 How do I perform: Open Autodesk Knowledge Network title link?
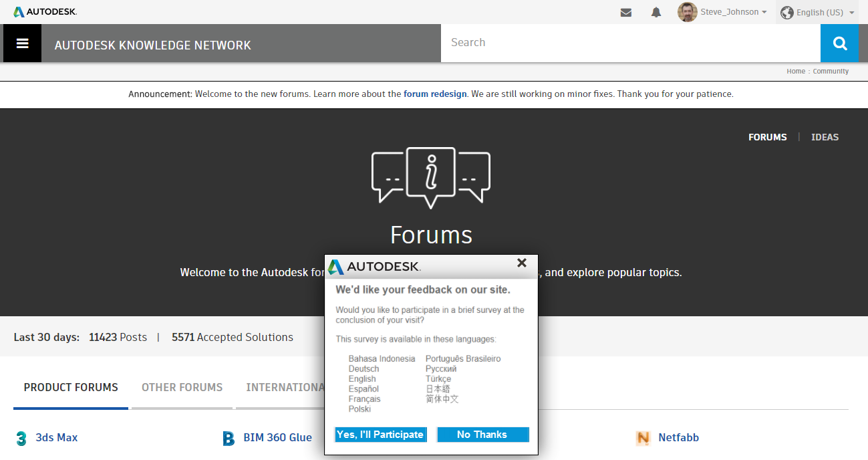point(153,45)
